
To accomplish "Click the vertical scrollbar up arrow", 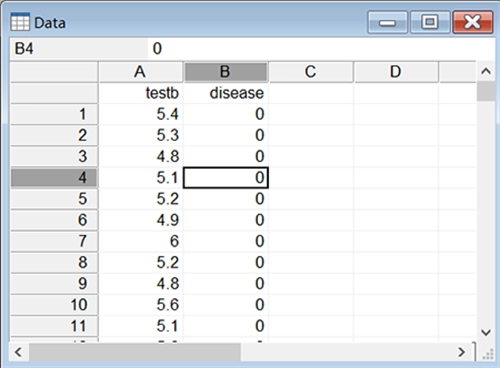I will coord(486,71).
